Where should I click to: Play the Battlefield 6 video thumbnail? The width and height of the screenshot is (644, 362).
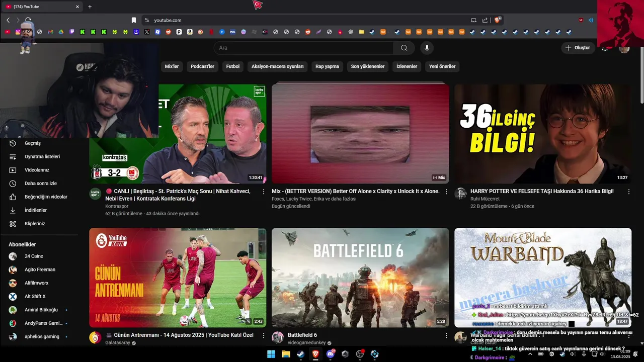[360, 278]
